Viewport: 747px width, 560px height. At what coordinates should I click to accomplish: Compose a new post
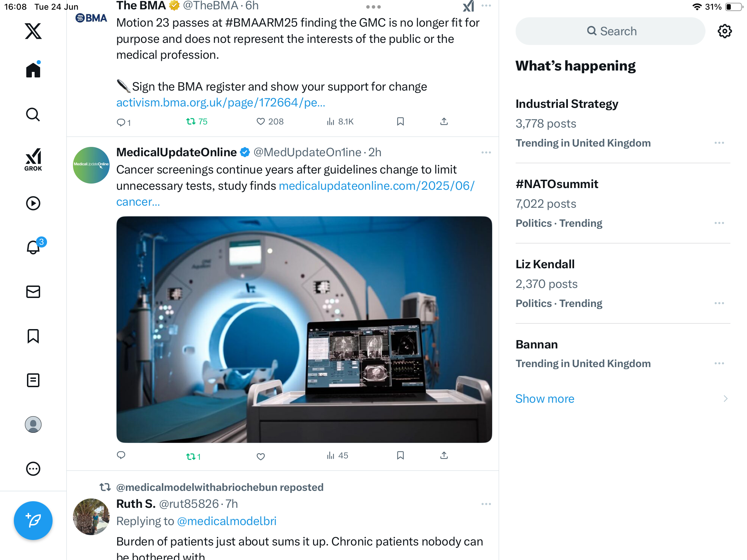33,521
